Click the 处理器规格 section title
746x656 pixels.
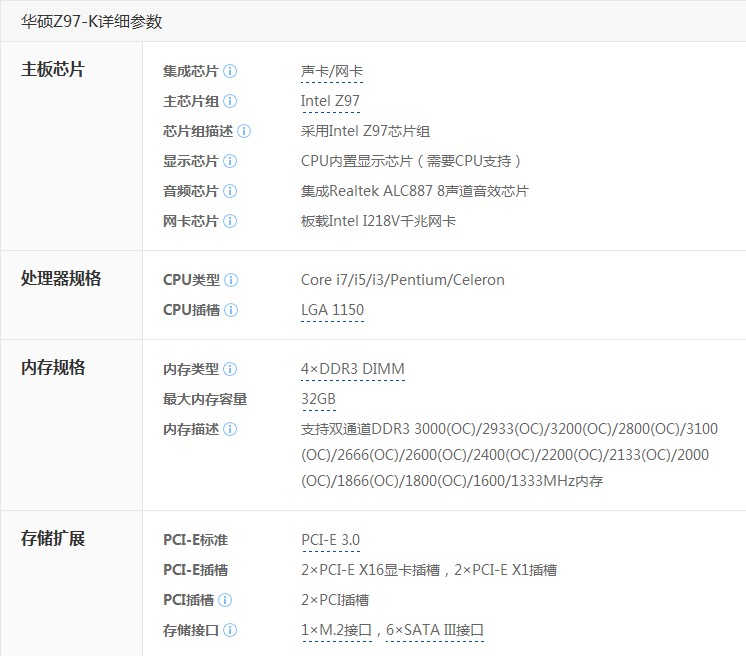coord(61,278)
